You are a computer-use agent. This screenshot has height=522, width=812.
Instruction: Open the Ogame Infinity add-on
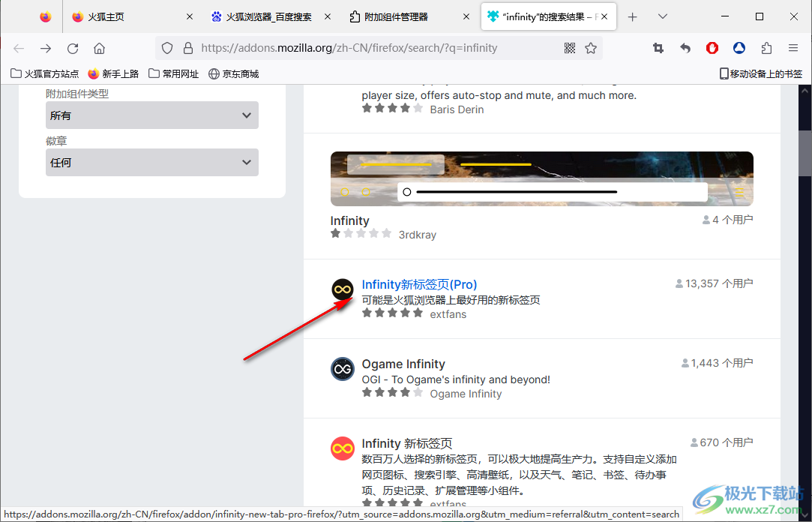(x=403, y=364)
